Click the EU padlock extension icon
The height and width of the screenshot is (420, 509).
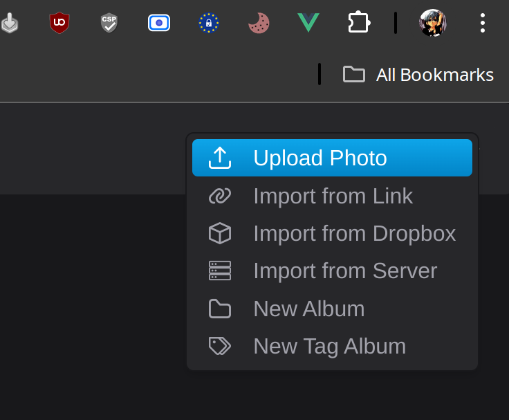click(209, 23)
